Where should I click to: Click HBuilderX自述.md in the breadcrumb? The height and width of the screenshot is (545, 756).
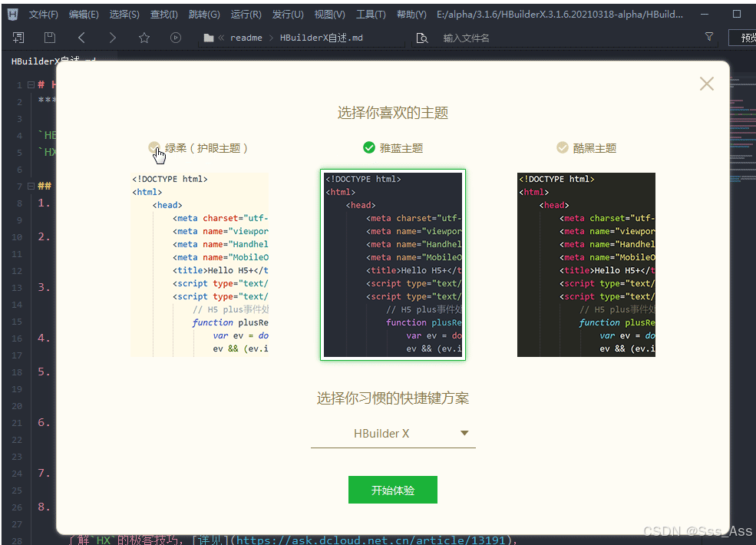321,38
